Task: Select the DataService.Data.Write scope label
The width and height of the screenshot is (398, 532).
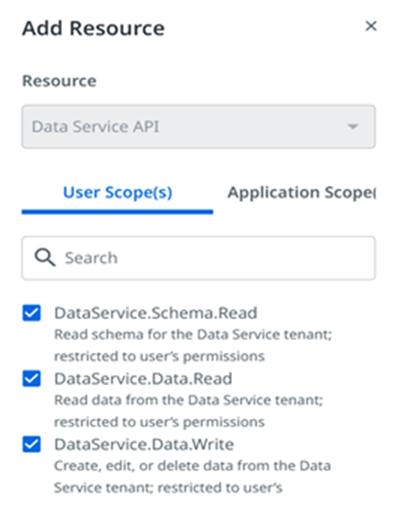Action: tap(144, 444)
